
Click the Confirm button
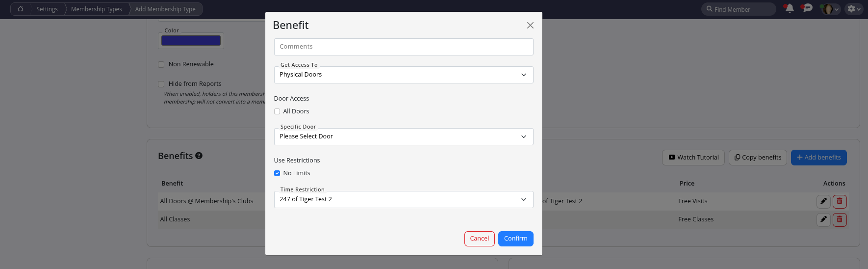click(515, 239)
